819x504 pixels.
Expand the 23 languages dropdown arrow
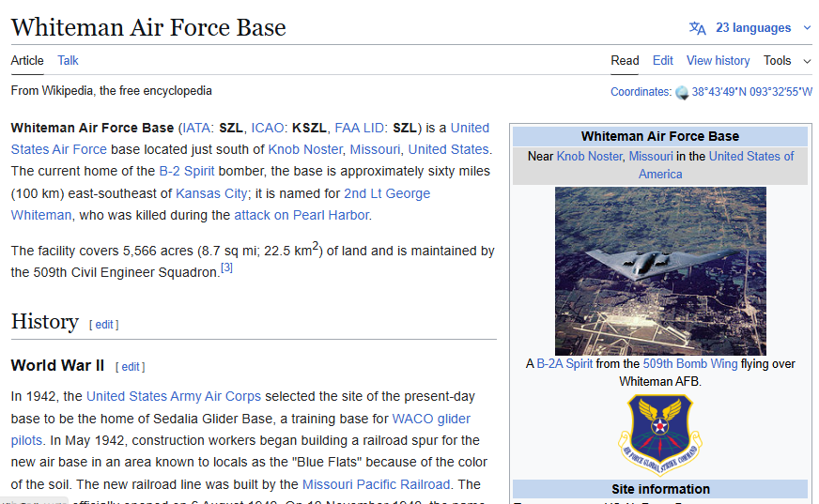(x=807, y=28)
